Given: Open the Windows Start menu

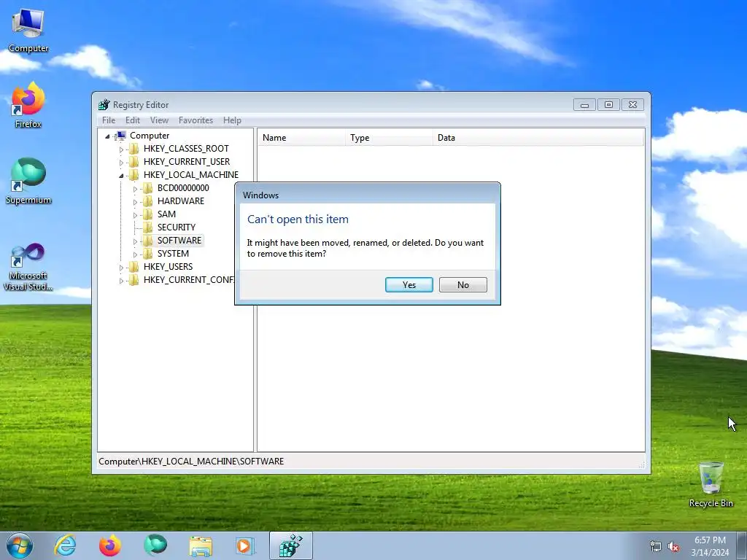Looking at the screenshot, I should [x=20, y=545].
